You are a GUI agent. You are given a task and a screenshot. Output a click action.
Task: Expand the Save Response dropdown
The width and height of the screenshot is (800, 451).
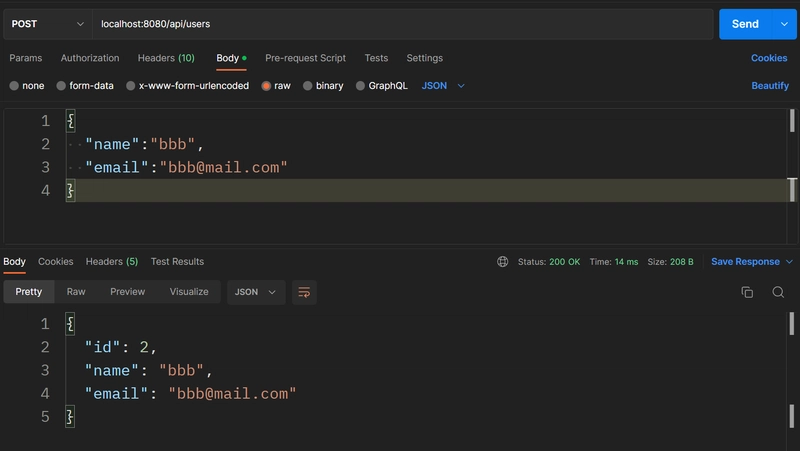coord(789,262)
